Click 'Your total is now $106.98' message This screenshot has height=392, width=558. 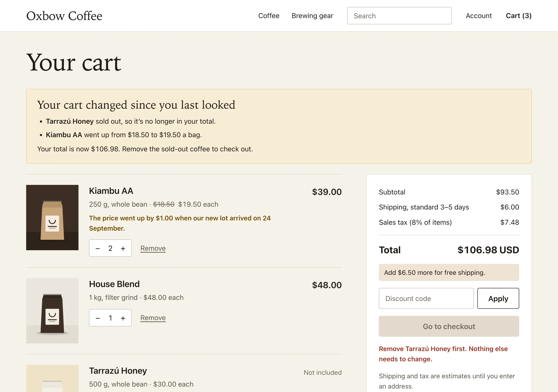(145, 149)
